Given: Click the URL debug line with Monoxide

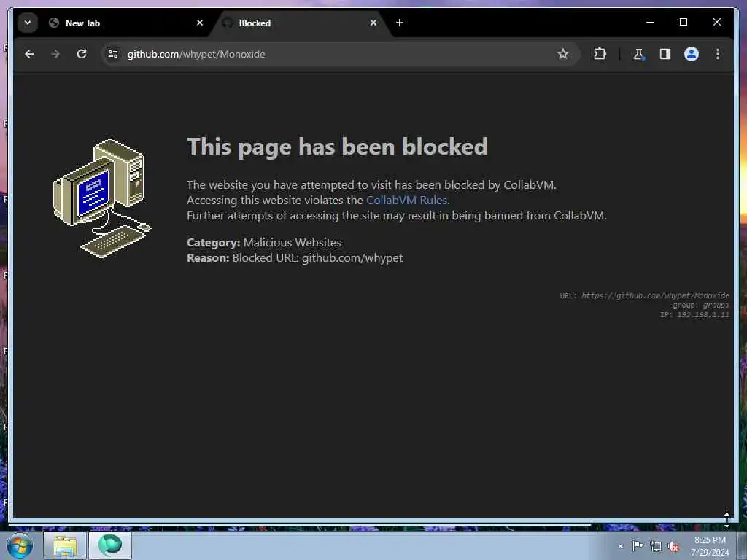Looking at the screenshot, I should coord(645,296).
